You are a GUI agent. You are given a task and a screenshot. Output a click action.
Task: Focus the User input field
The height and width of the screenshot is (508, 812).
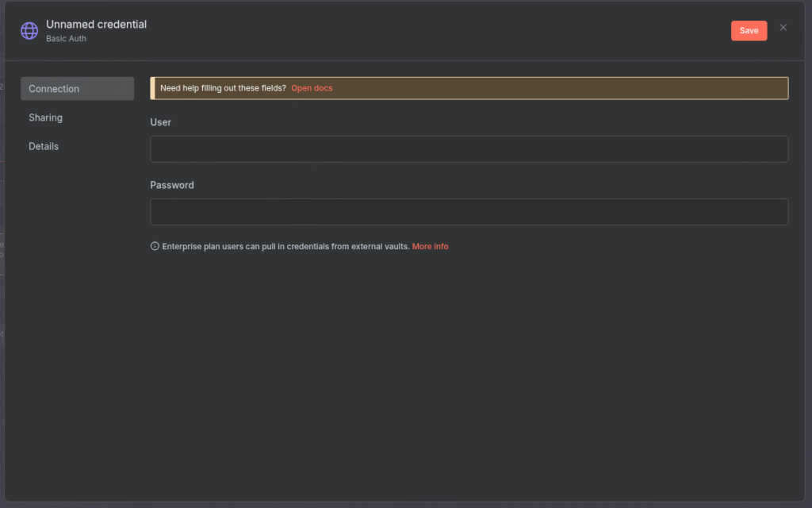pos(469,149)
